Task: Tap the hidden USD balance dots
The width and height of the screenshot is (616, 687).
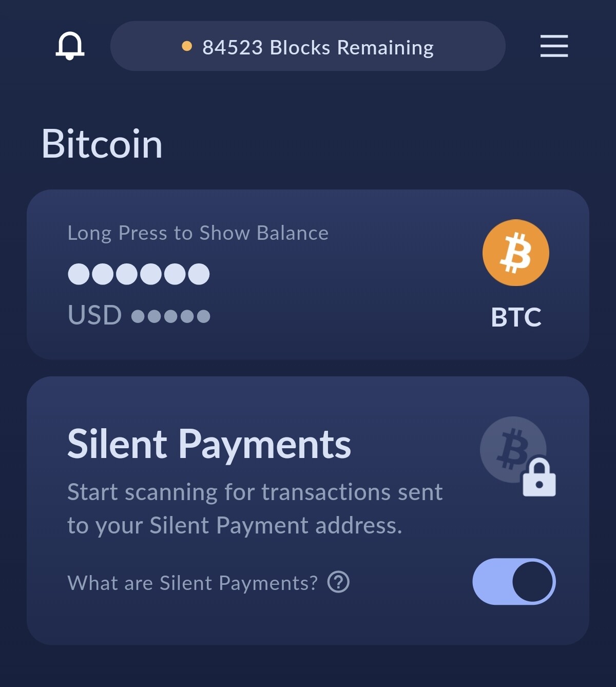Action: point(171,316)
